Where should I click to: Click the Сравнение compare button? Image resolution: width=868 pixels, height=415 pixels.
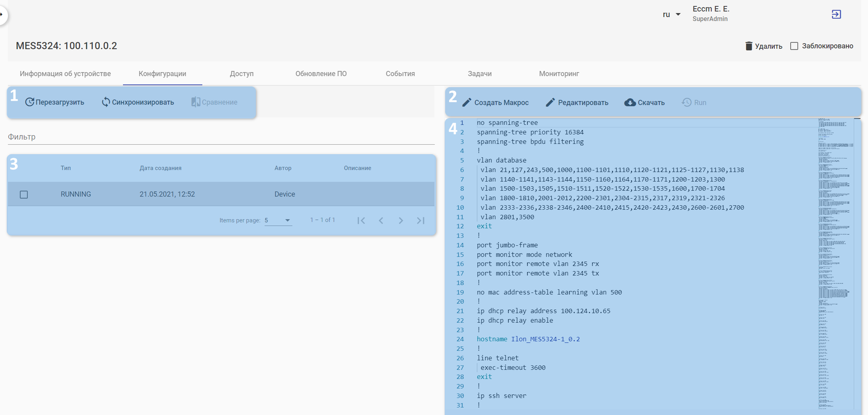coord(214,102)
